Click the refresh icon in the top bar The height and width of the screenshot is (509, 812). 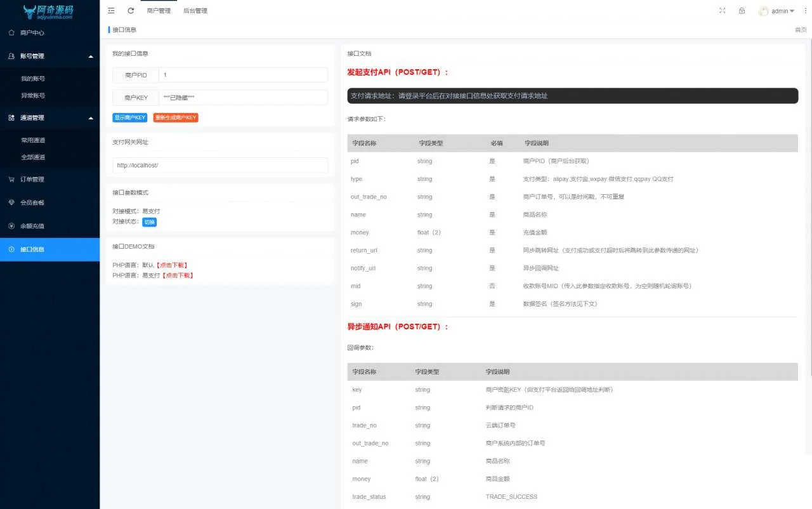pyautogui.click(x=131, y=11)
